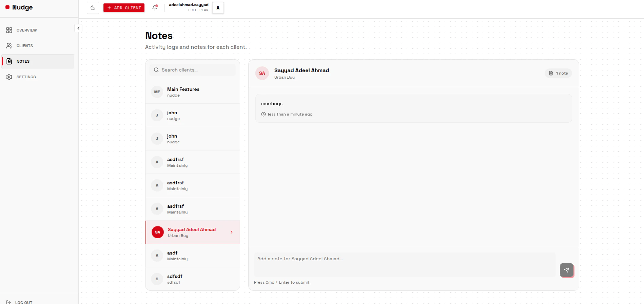
Task: Select the Notes sidebar item
Action: click(x=38, y=61)
